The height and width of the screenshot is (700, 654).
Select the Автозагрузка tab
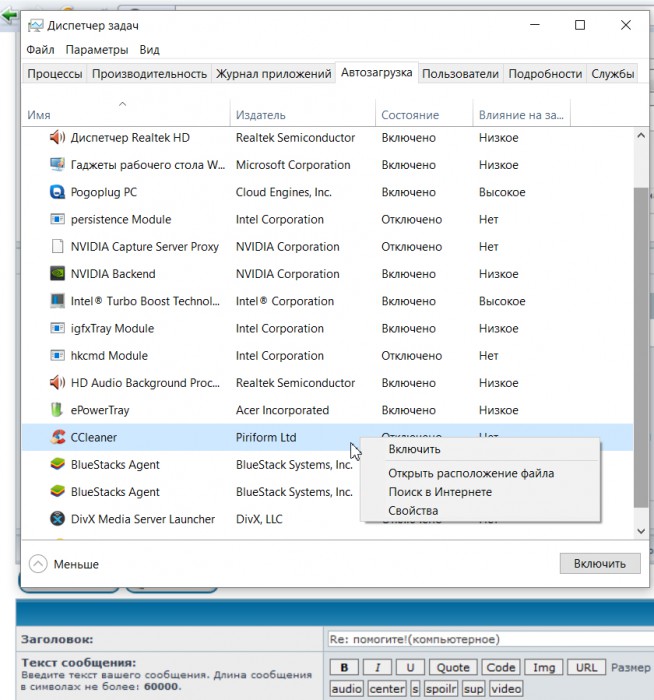tap(377, 72)
